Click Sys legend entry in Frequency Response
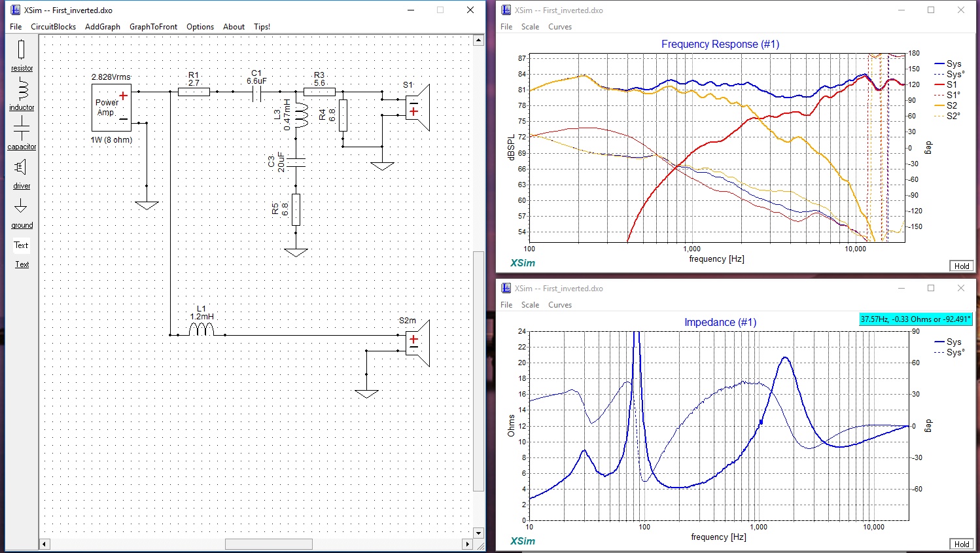The height and width of the screenshot is (553, 980). pyautogui.click(x=948, y=64)
